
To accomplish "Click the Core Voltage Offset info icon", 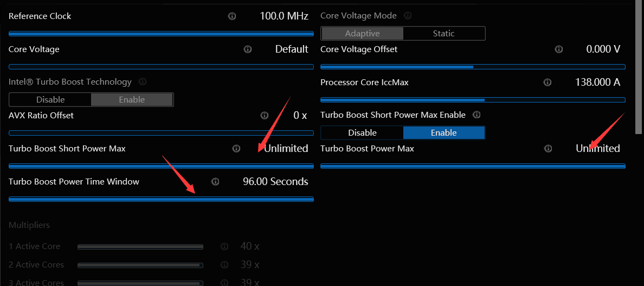I will pos(559,49).
